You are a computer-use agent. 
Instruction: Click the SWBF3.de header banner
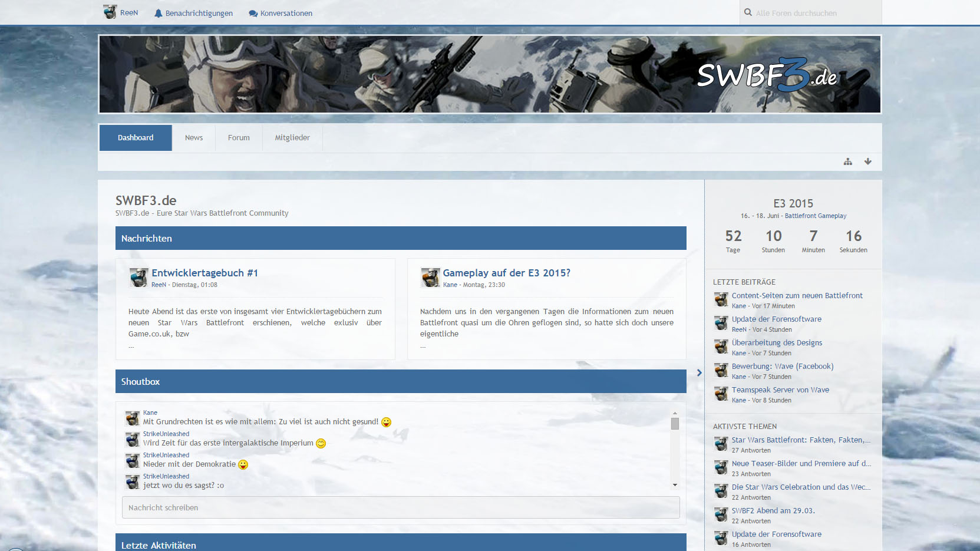click(490, 74)
